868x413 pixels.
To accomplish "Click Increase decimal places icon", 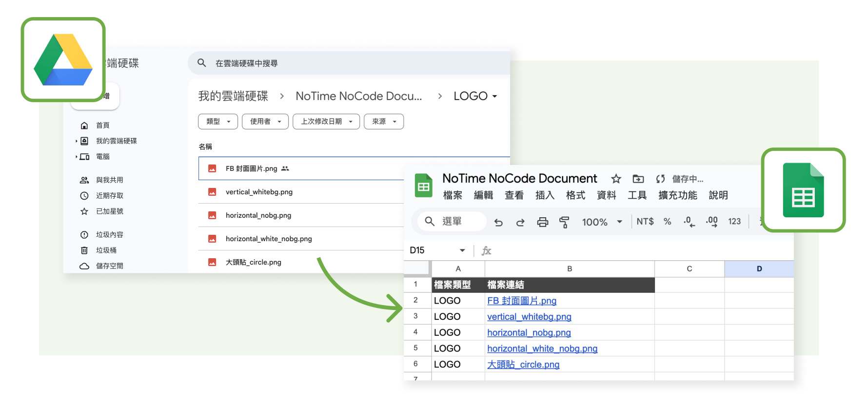I will point(711,222).
